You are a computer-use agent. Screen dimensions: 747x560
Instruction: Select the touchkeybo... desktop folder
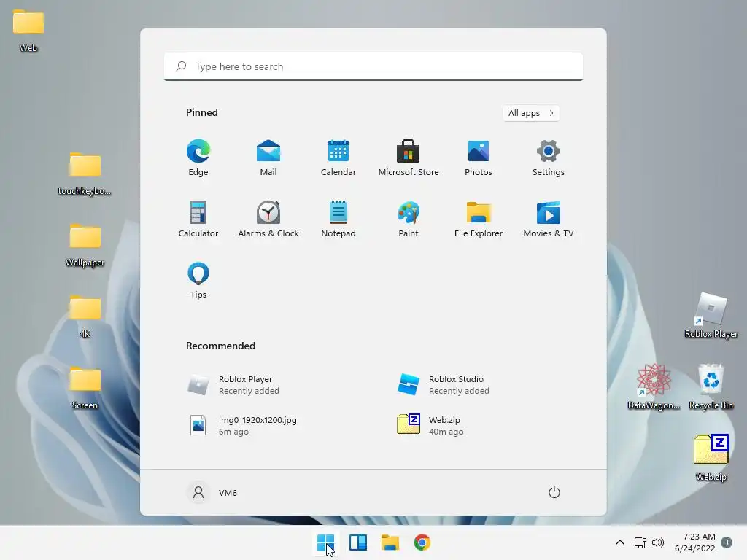point(85,174)
